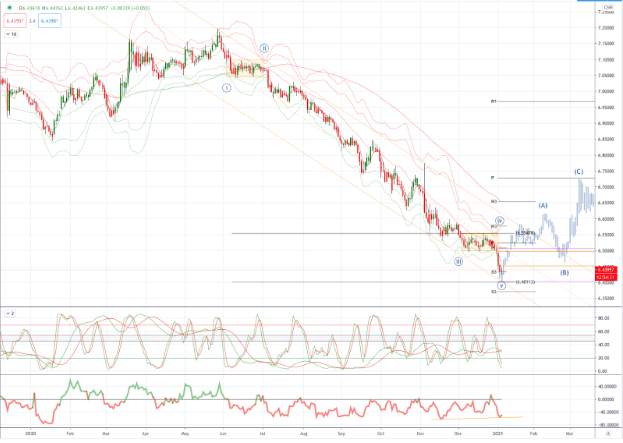
Task: Click the 0.00000 level on the lower axis
Action: [606, 399]
